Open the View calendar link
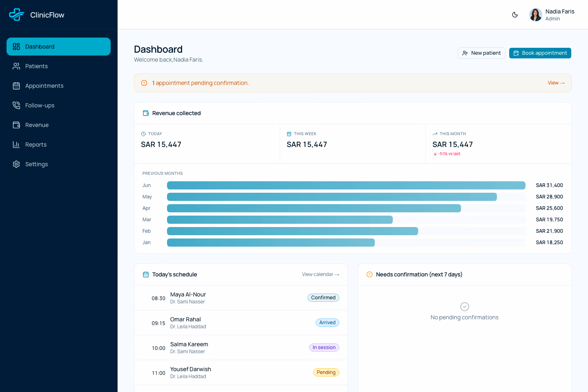The image size is (588, 392). pyautogui.click(x=321, y=274)
